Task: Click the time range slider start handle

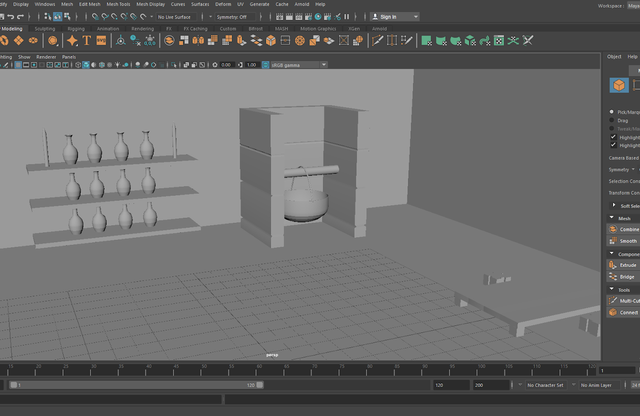Action: click(13, 385)
